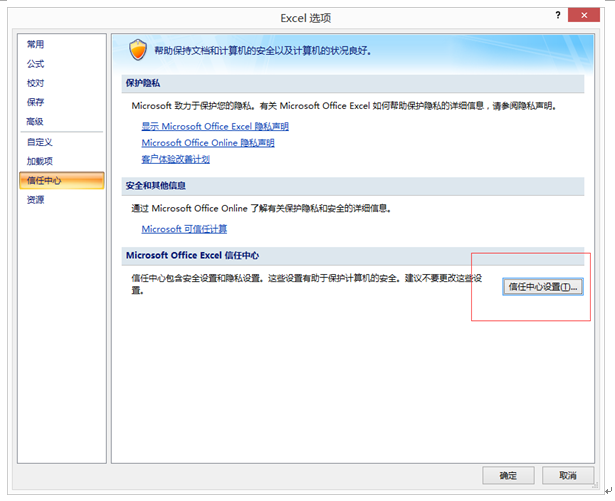Viewport: 615px width, 501px height.
Task: Click the 安全和其他信息 section heading
Action: point(156,186)
